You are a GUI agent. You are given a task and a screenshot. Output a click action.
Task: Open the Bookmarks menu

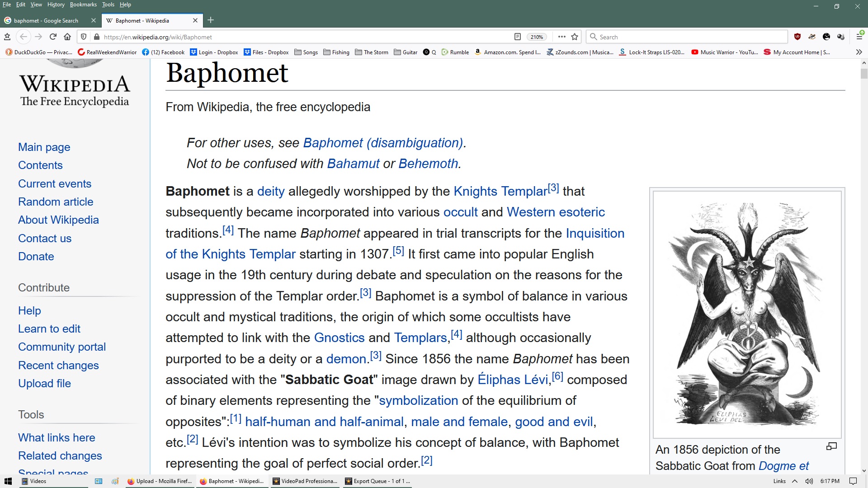pyautogui.click(x=83, y=5)
